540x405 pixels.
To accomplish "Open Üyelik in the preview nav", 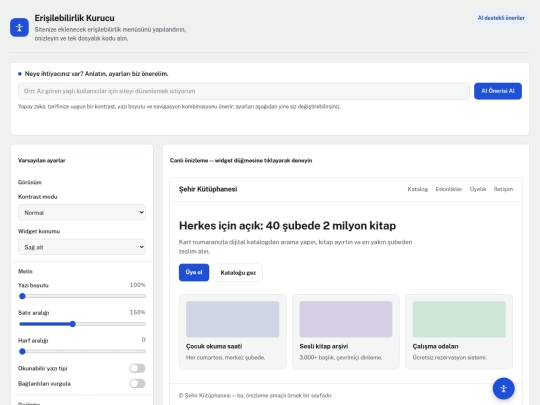I will pyautogui.click(x=478, y=189).
